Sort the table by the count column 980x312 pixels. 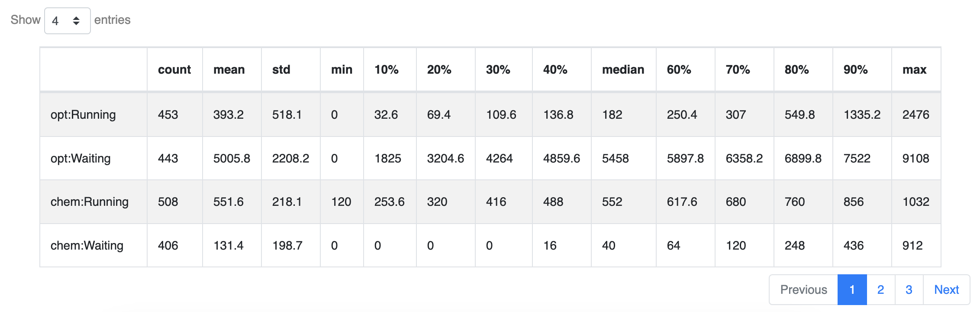tap(174, 69)
